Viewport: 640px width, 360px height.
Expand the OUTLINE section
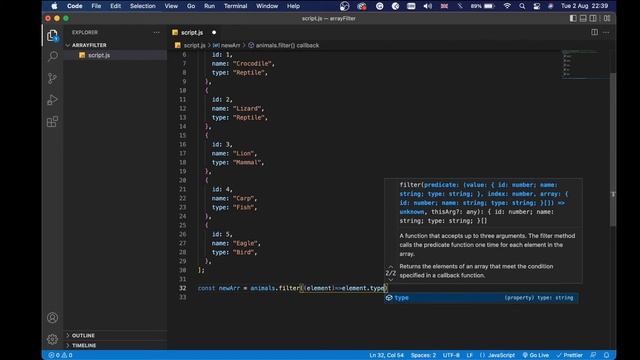83,335
